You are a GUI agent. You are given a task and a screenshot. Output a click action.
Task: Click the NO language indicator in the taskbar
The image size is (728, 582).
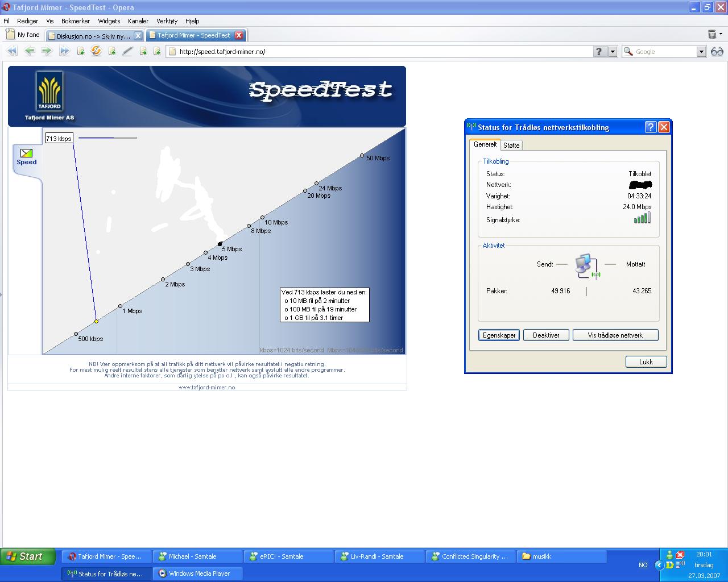click(x=643, y=565)
